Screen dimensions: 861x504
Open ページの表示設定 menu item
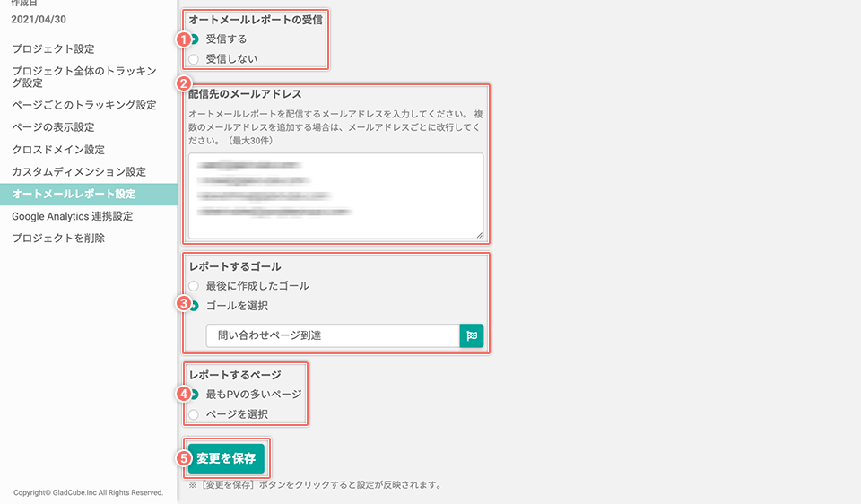click(53, 127)
